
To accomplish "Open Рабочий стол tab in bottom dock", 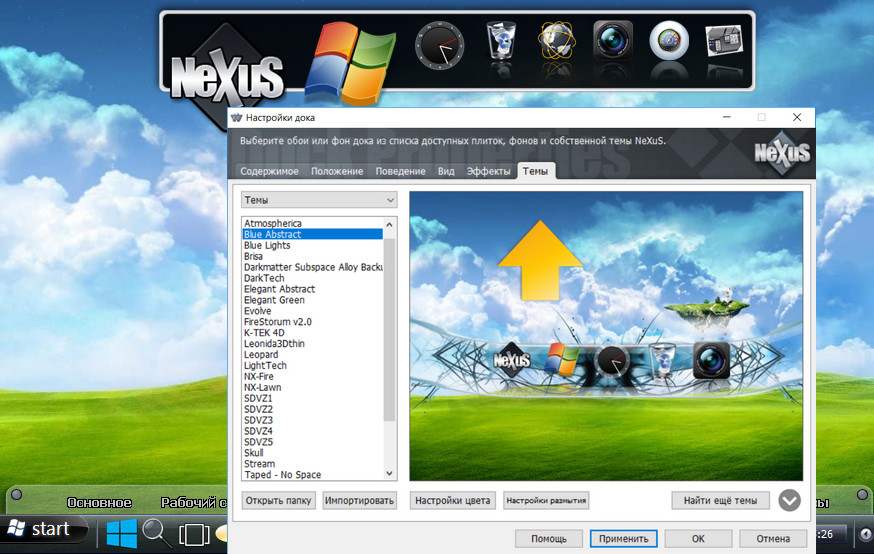I will (x=193, y=503).
